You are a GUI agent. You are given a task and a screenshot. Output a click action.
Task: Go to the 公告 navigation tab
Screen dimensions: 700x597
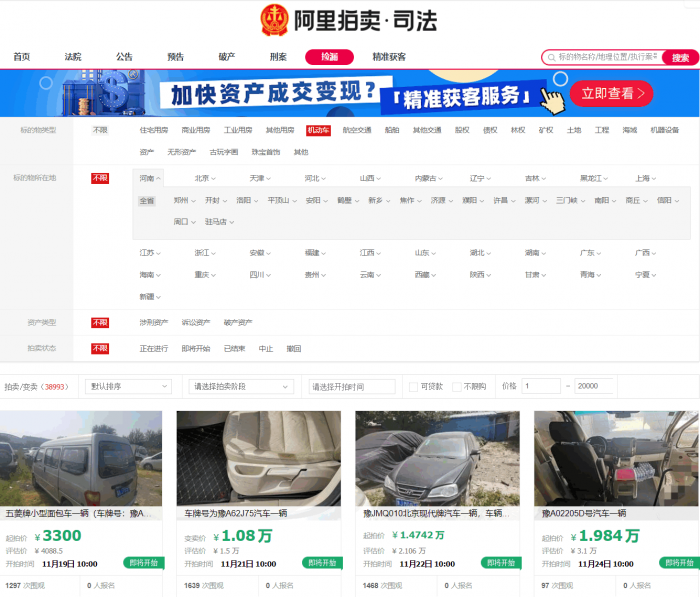coord(124,57)
